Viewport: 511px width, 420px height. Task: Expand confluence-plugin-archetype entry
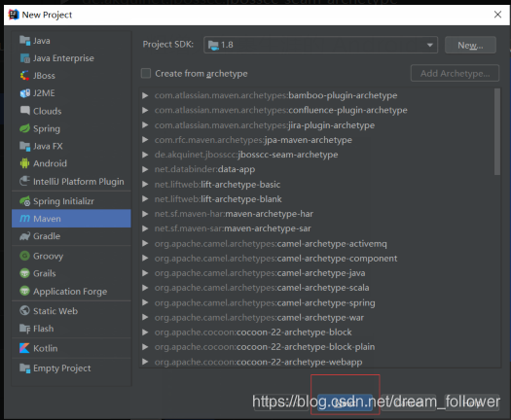click(145, 110)
